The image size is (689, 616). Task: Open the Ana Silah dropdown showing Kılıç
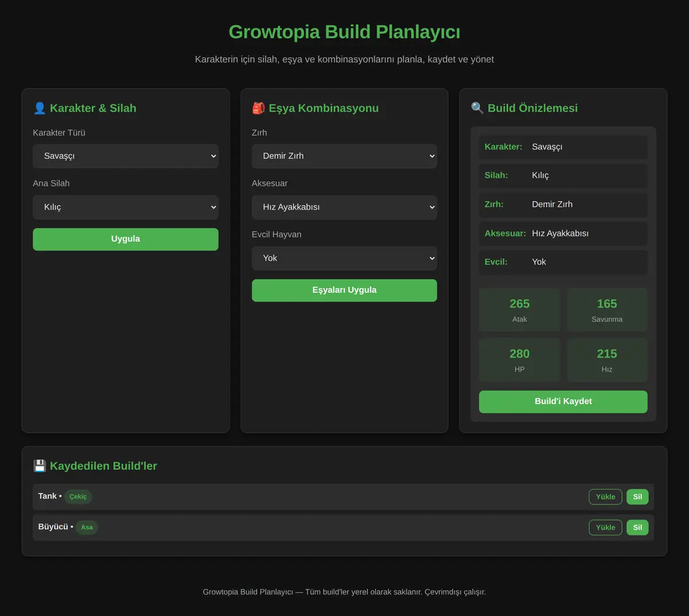pos(126,207)
